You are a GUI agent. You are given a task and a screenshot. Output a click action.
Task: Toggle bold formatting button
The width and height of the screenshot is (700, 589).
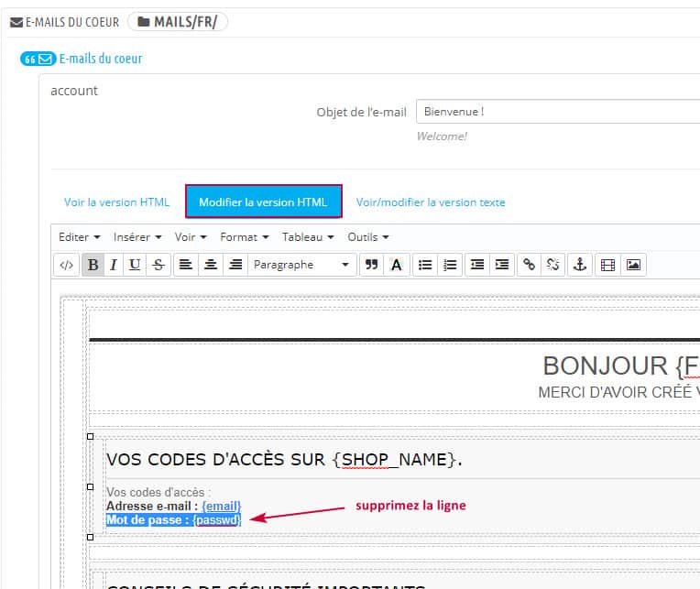[x=93, y=265]
